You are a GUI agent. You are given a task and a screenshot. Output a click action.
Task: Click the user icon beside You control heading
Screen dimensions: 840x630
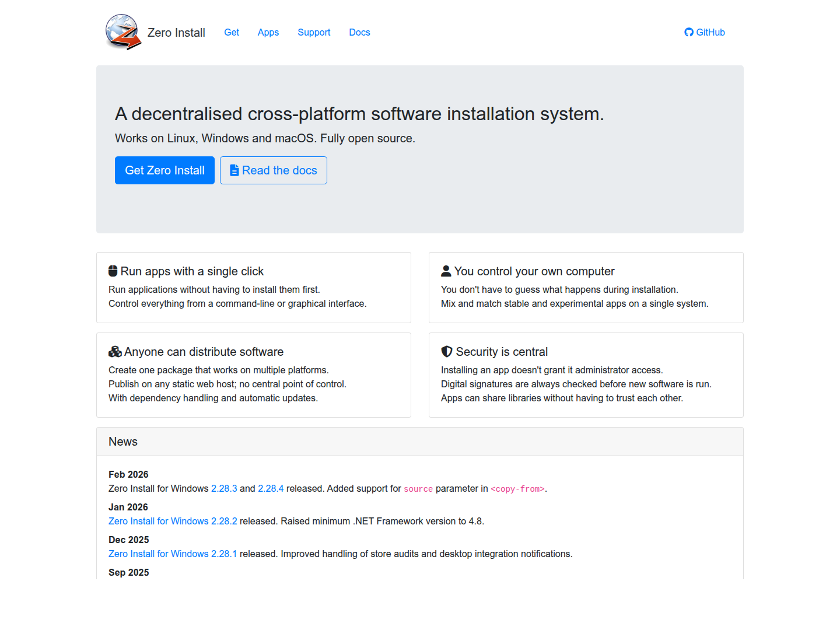(446, 271)
